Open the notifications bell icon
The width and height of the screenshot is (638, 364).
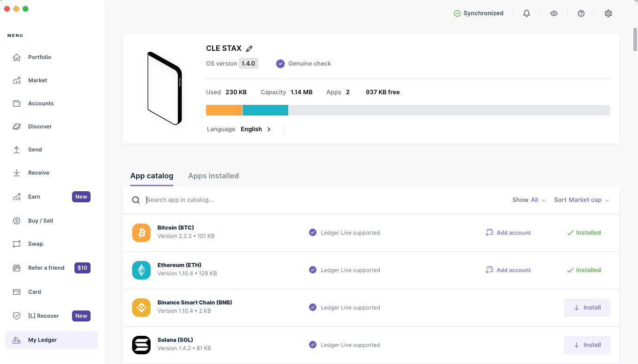[x=527, y=13]
